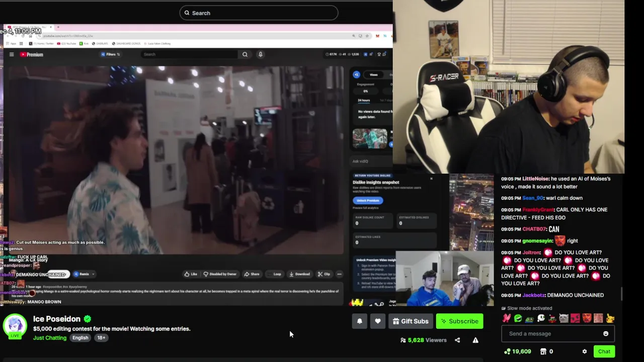The height and width of the screenshot is (362, 644).
Task: Select the Santa hat frog emote
Action: [552, 318]
